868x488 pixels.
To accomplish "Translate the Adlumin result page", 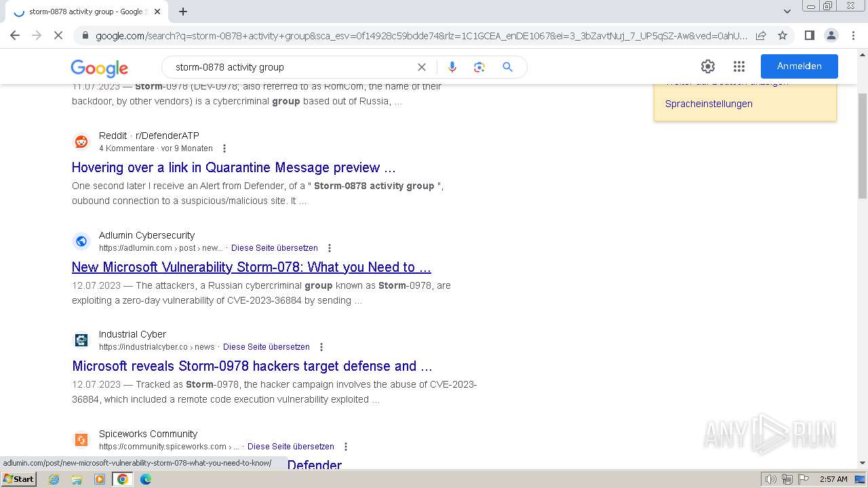I will (x=275, y=248).
